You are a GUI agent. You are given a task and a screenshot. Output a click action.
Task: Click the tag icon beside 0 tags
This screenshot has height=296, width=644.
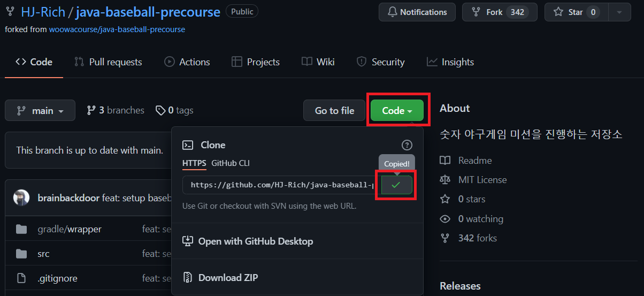tap(160, 110)
